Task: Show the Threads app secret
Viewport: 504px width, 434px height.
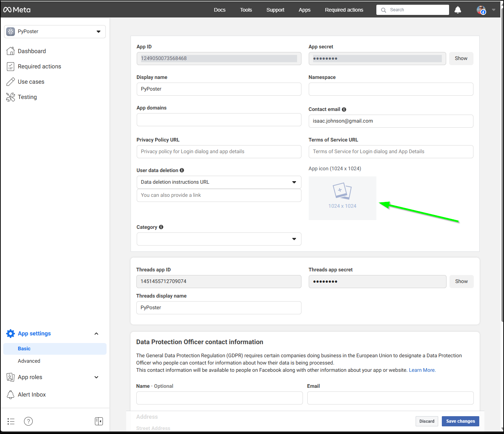Action: pos(461,282)
